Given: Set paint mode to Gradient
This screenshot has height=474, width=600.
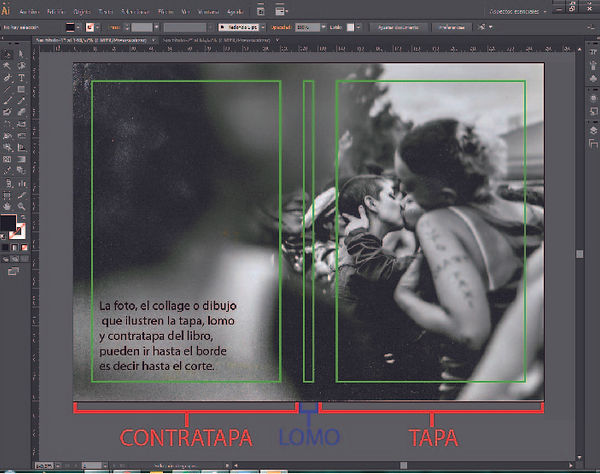Looking at the screenshot, I should (x=14, y=248).
